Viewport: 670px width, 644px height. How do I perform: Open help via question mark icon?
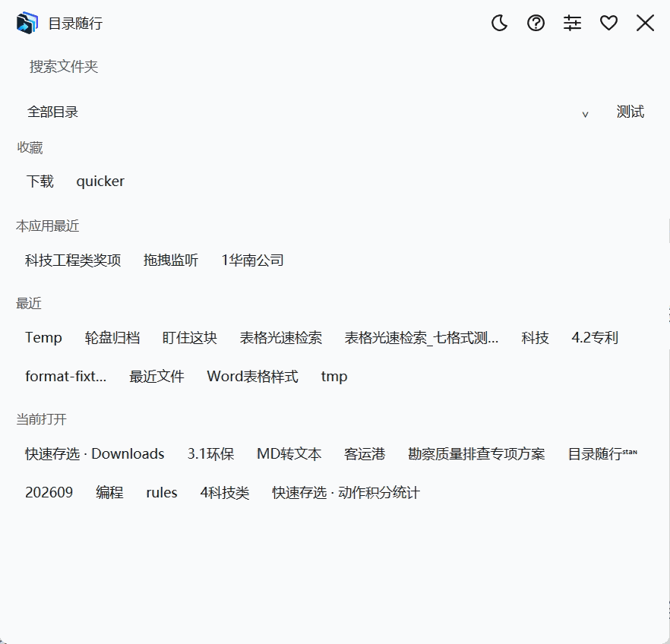coord(536,23)
